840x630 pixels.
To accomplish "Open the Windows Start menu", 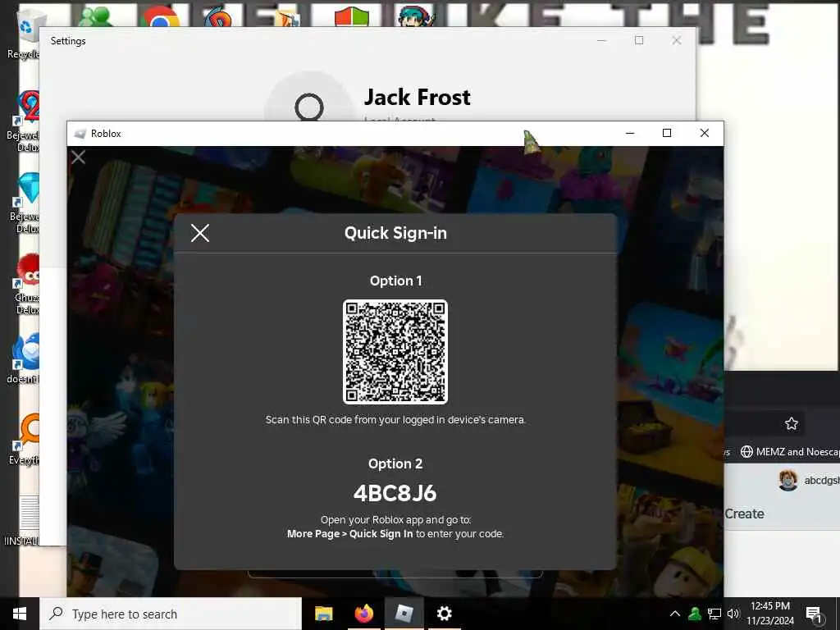I will coord(20,614).
